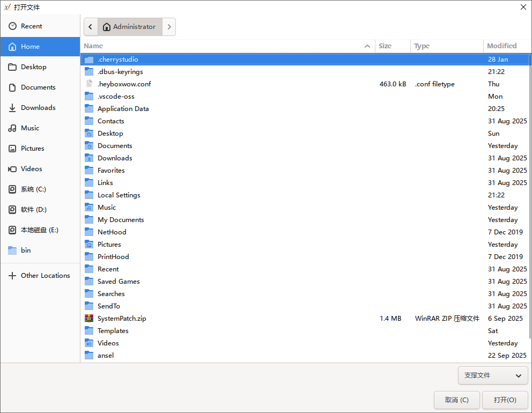
Task: Open the 支持文件 file type dropdown
Action: tap(493, 375)
